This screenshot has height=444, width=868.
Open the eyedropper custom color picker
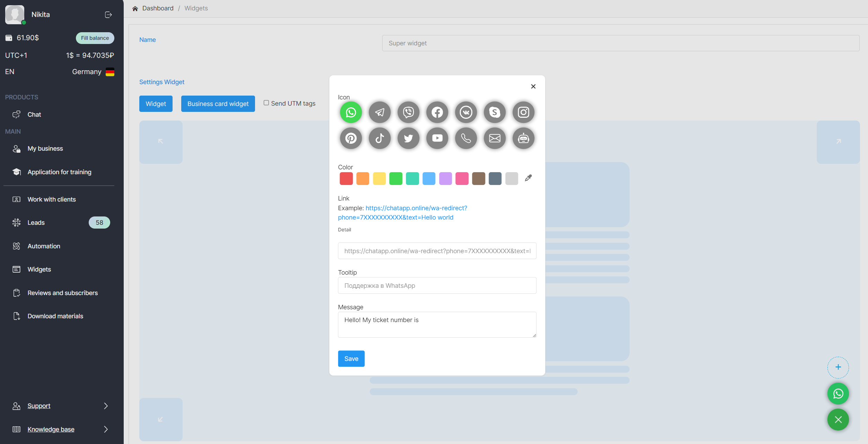coord(528,178)
